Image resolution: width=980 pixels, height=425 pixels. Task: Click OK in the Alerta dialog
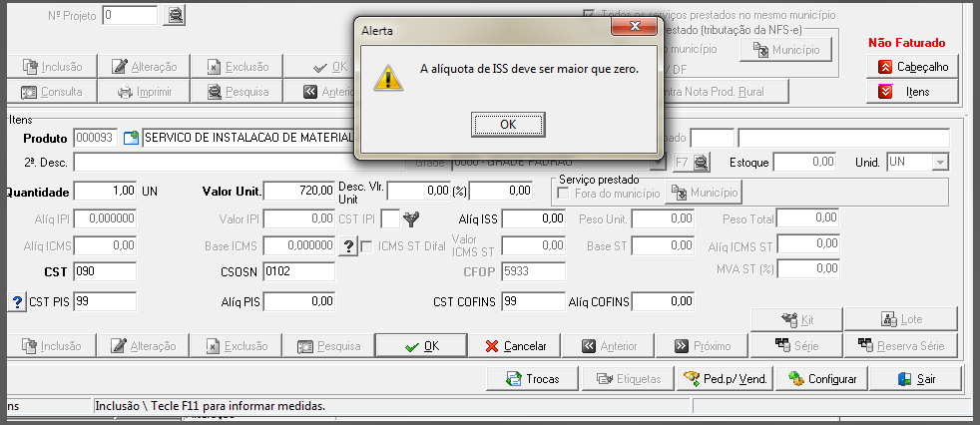[508, 125]
